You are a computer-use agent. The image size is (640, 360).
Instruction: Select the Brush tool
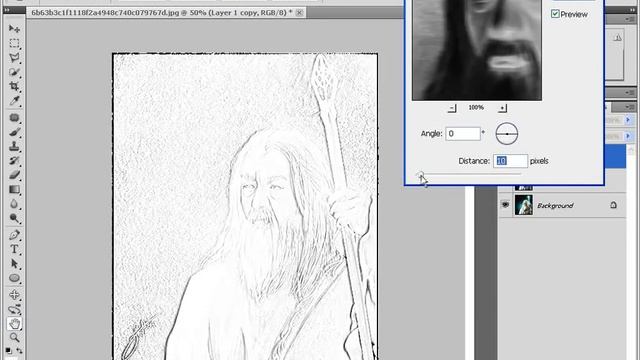pyautogui.click(x=14, y=132)
